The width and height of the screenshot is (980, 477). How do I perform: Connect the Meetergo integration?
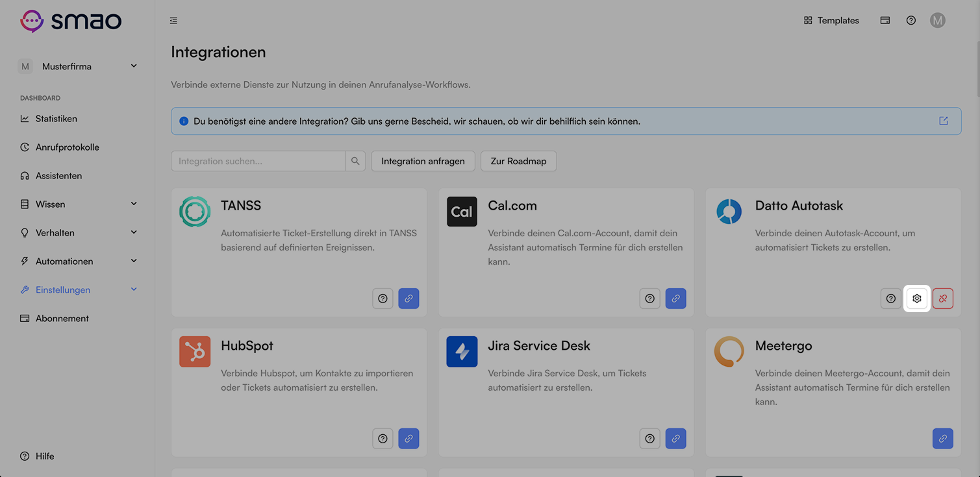[942, 439]
